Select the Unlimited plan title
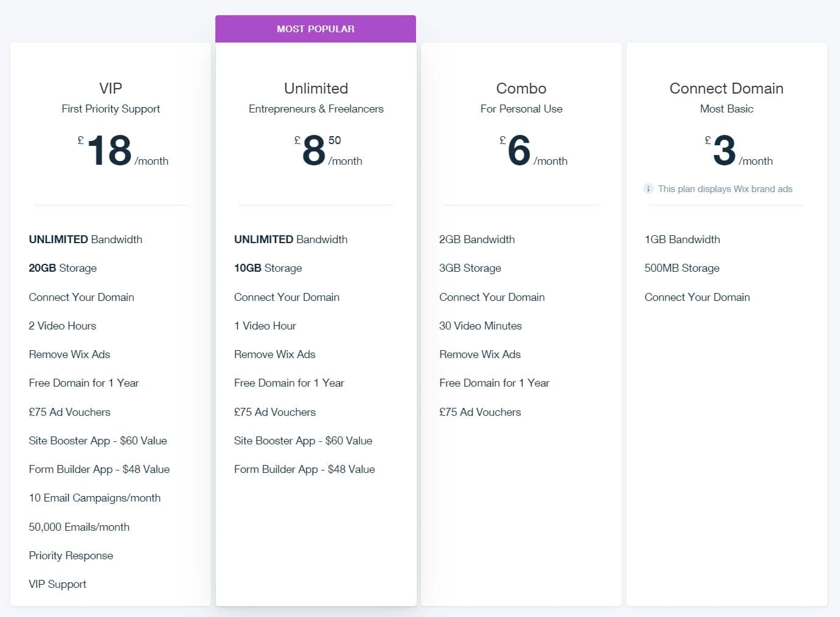Image resolution: width=840 pixels, height=617 pixels. pos(316,89)
